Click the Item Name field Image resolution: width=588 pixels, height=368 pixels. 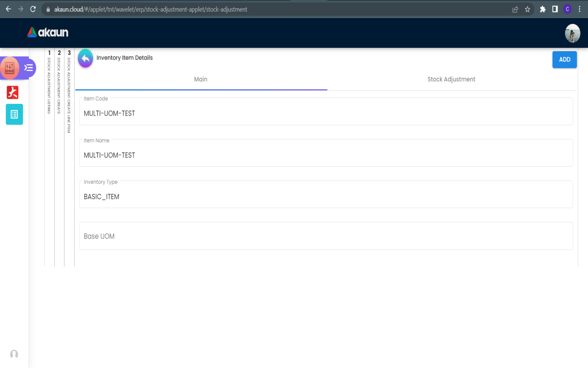[x=326, y=153]
